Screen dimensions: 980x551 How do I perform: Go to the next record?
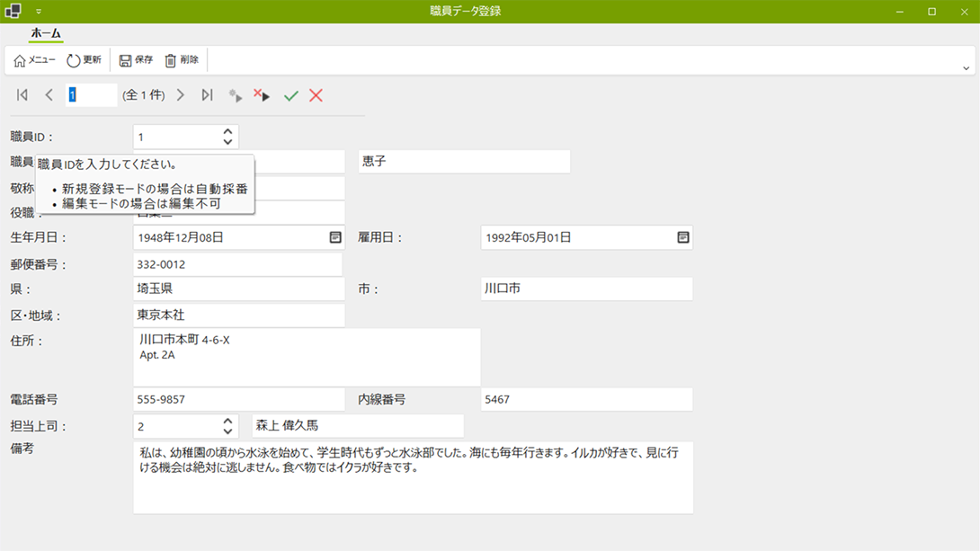pos(181,95)
